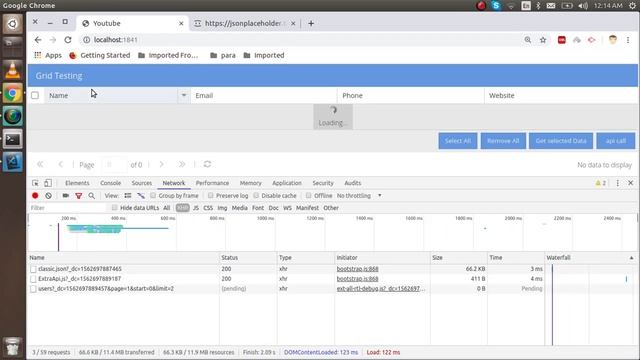Open the Performance DevTools tab
Viewport: 640px width, 360px height.
coord(212,183)
